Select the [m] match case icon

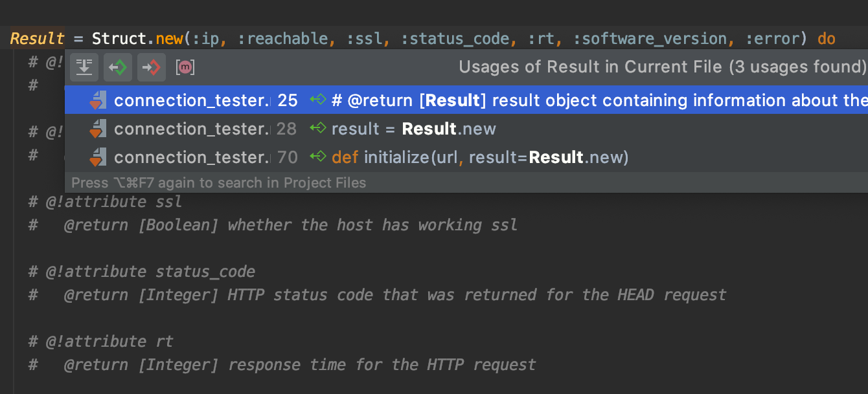[x=185, y=66]
